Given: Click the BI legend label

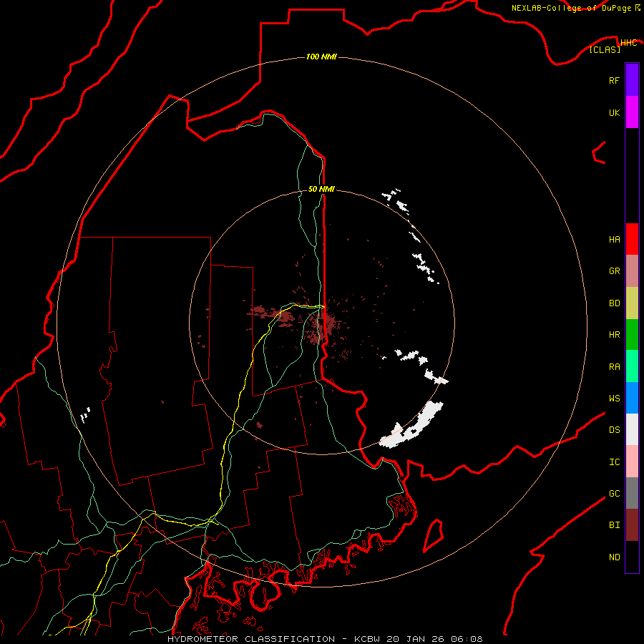Looking at the screenshot, I should point(614,525).
